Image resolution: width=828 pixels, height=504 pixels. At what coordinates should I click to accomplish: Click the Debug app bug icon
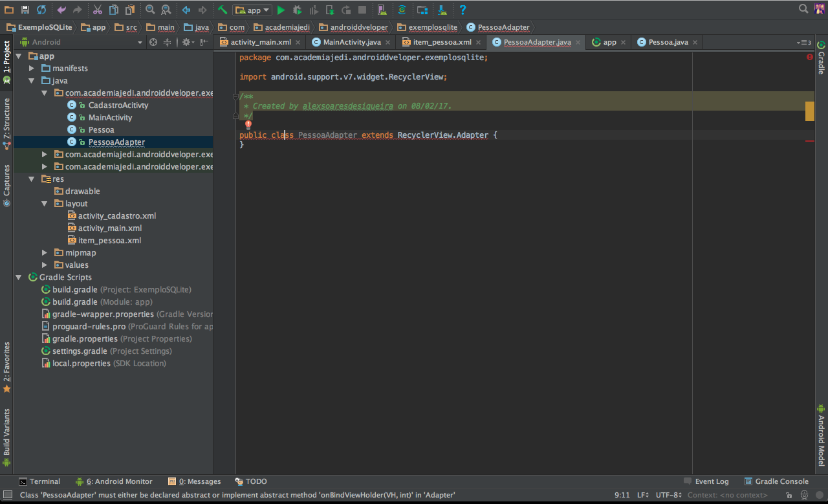click(298, 10)
